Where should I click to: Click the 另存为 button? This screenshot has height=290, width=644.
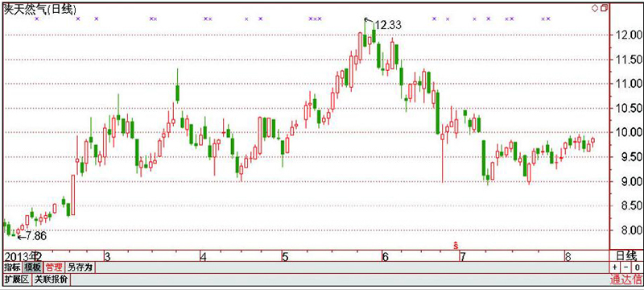(x=80, y=267)
